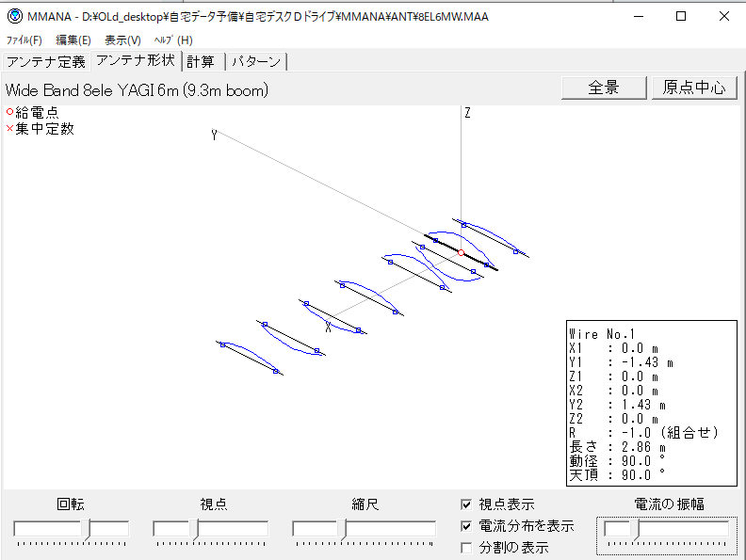Click the red feed point marker on antenna
The width and height of the screenshot is (746, 560).
point(461,252)
